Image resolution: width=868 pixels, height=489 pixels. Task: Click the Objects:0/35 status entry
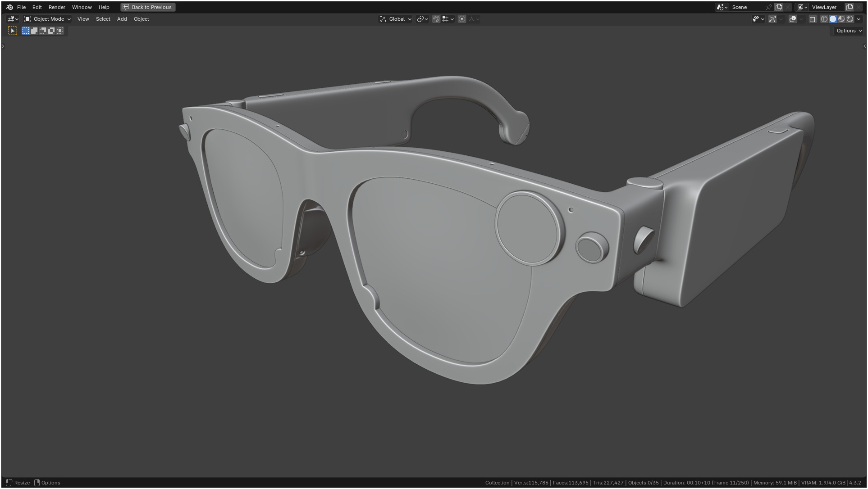pos(644,483)
